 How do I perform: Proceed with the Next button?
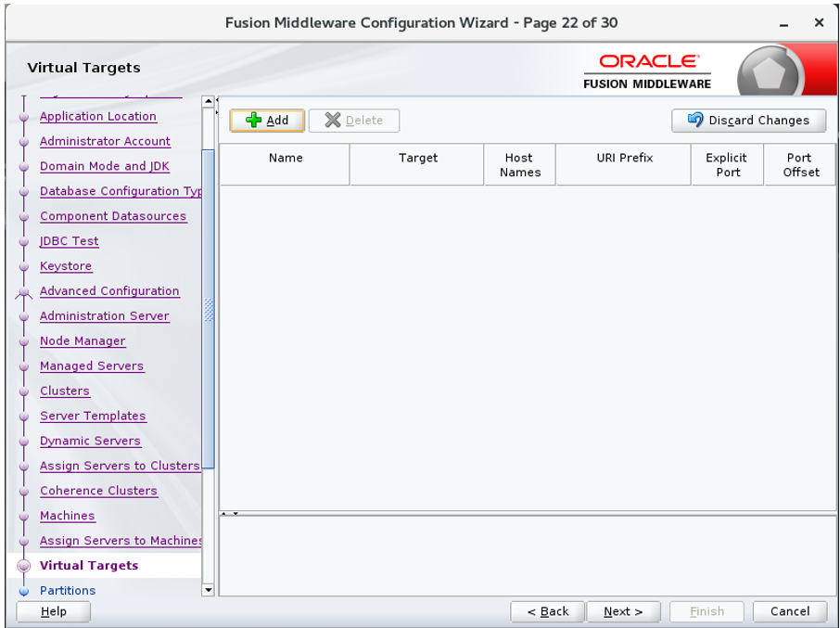(x=623, y=611)
